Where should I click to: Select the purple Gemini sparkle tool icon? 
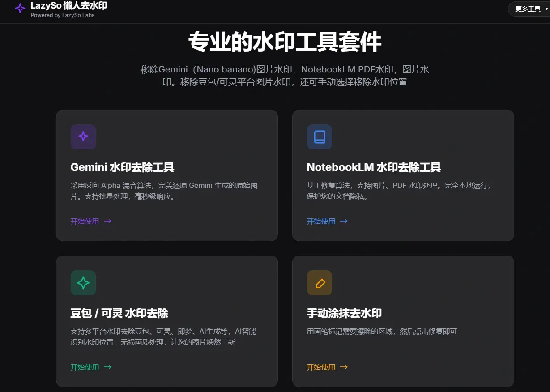click(83, 137)
